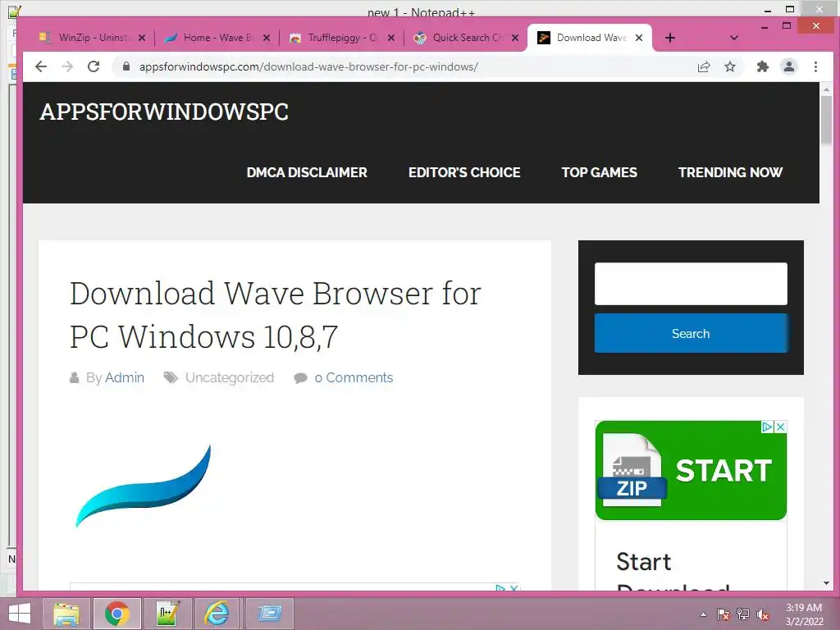Image resolution: width=840 pixels, height=630 pixels.
Task: Show hidden system tray icons
Action: coord(703,614)
